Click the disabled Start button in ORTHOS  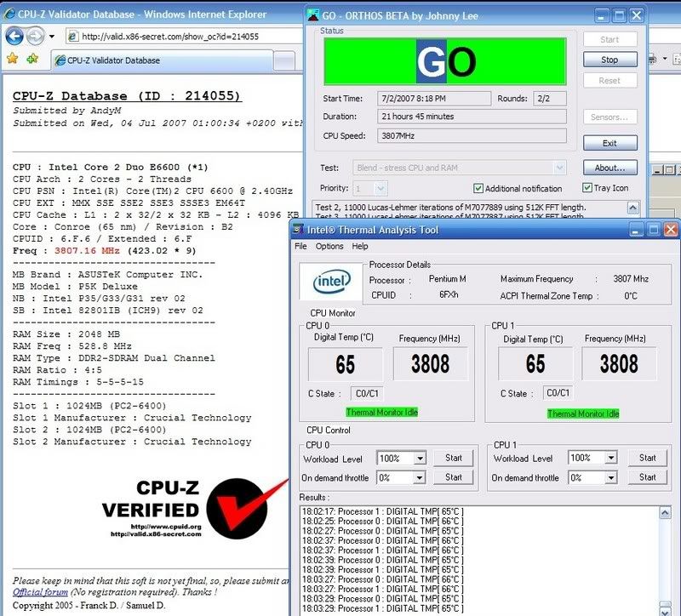[609, 39]
